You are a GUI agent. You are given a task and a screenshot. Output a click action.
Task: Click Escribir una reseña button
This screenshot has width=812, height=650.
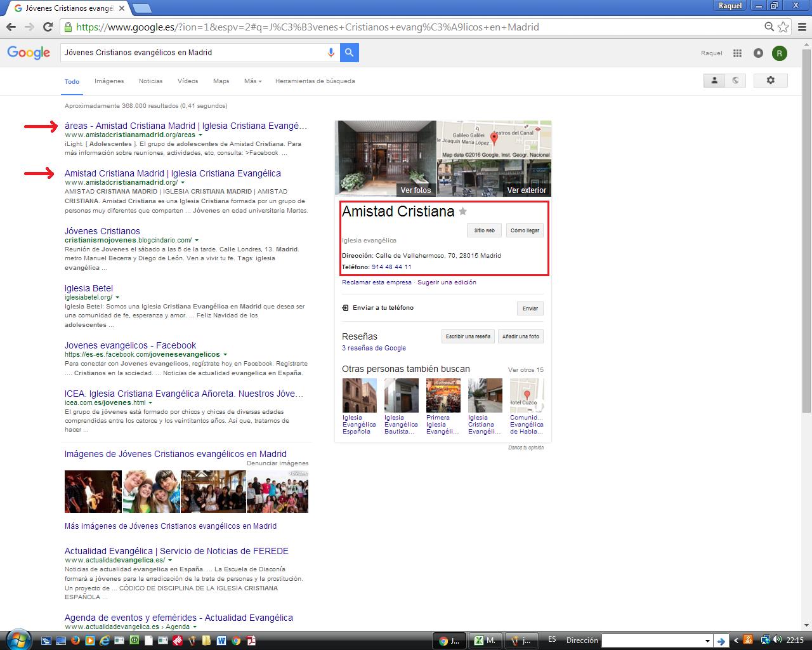(x=468, y=336)
